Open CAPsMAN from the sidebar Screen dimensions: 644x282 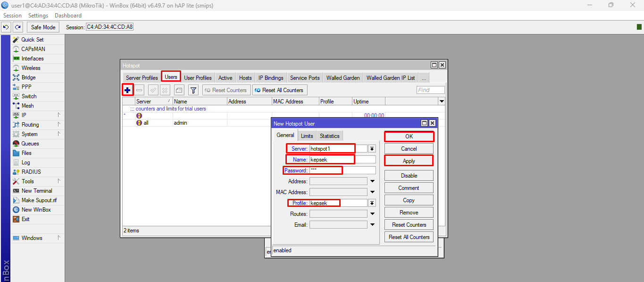coord(33,49)
